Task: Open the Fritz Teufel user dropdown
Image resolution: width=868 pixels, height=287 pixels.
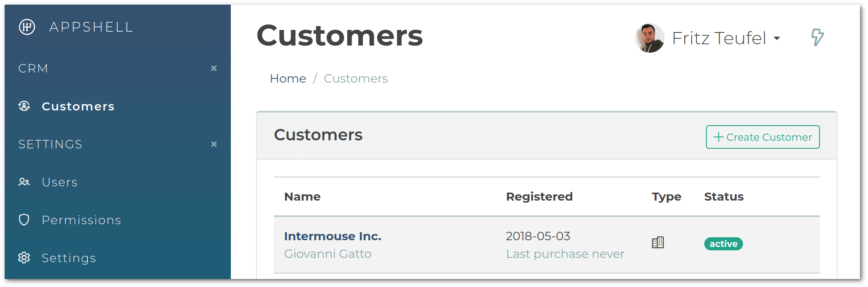Action: click(x=726, y=38)
